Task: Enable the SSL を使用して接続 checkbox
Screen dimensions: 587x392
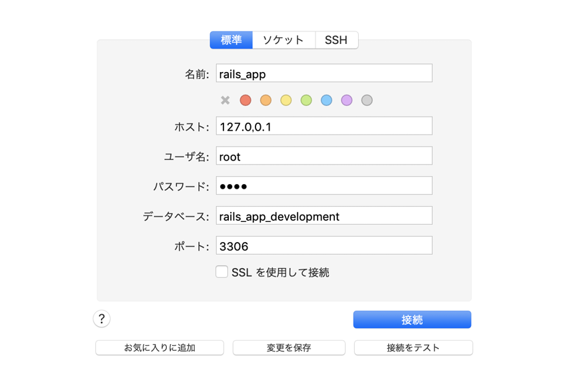Action: (222, 271)
